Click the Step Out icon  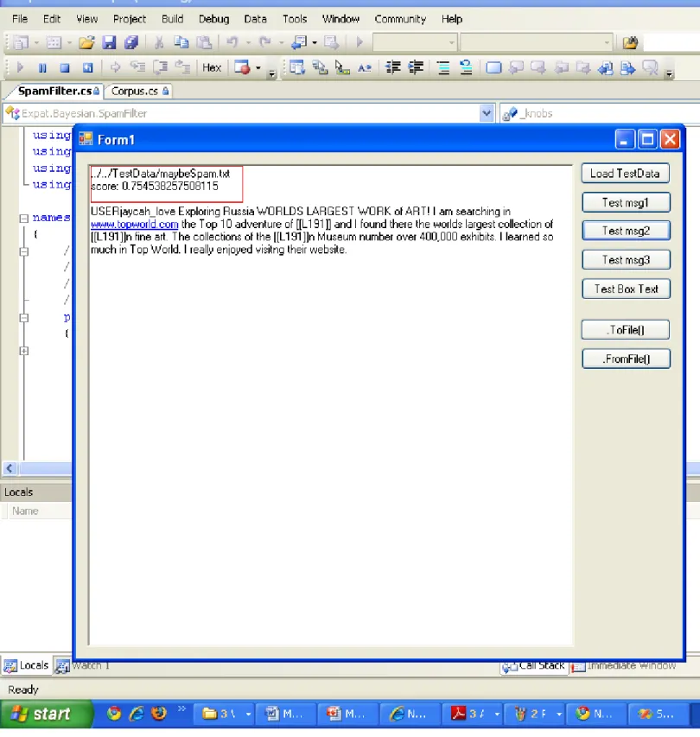[x=183, y=67]
